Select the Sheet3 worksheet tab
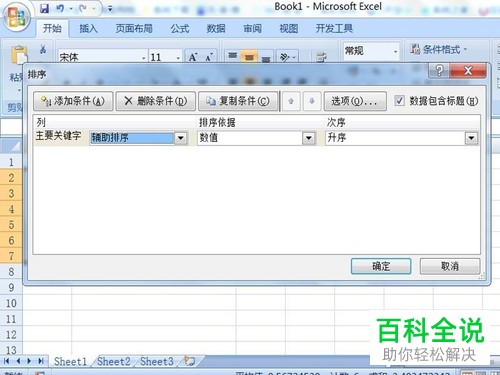This screenshot has width=500, height=375. click(x=157, y=361)
